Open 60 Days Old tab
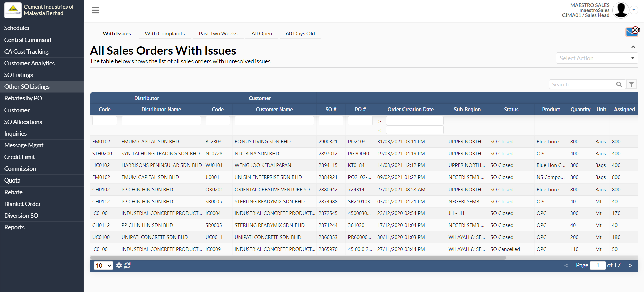 300,34
